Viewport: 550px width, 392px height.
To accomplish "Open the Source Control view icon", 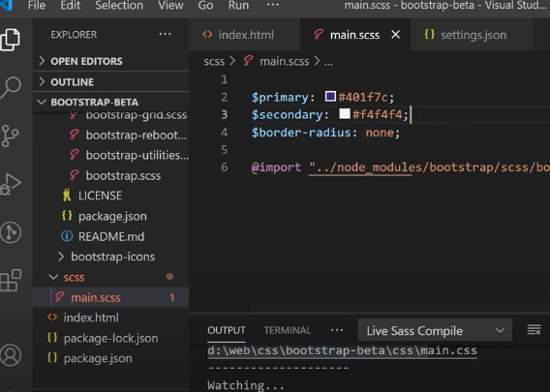I will coord(11,136).
